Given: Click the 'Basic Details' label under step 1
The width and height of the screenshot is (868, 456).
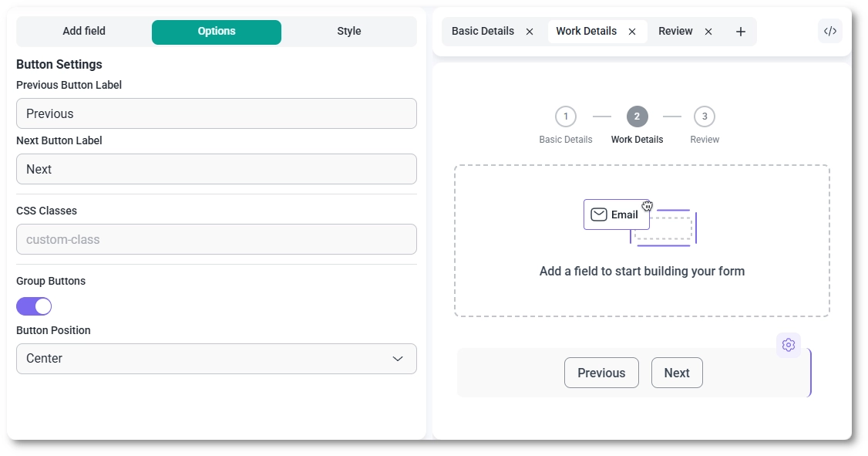Looking at the screenshot, I should pos(565,140).
